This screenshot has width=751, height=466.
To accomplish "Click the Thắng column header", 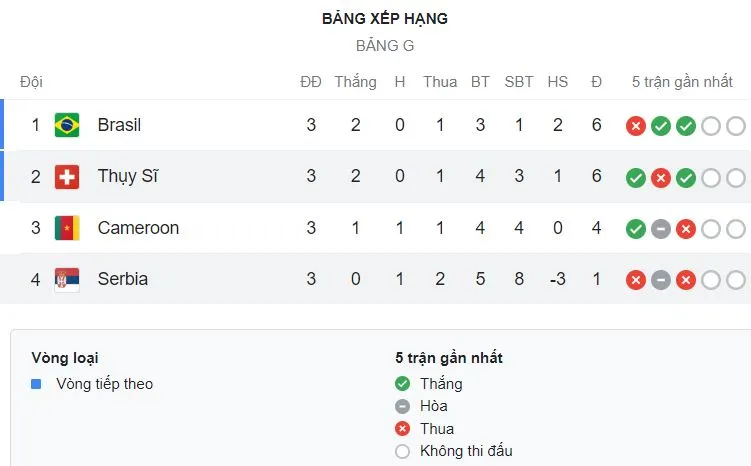I will click(355, 82).
